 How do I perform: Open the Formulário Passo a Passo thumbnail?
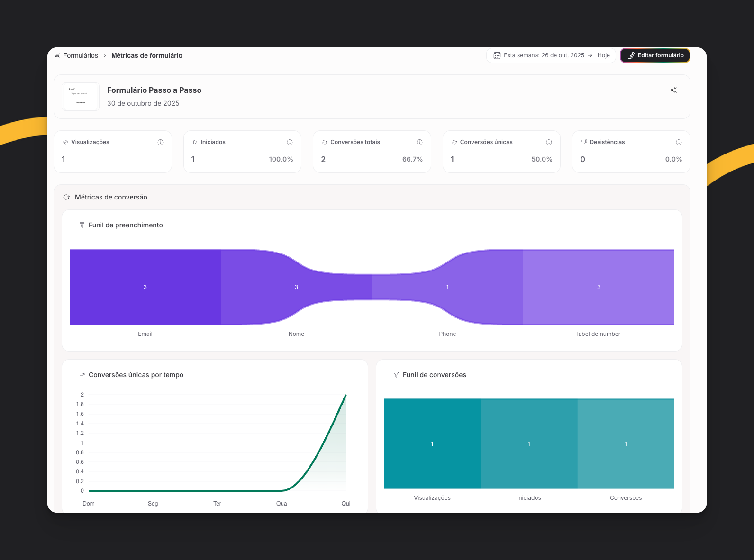click(81, 97)
